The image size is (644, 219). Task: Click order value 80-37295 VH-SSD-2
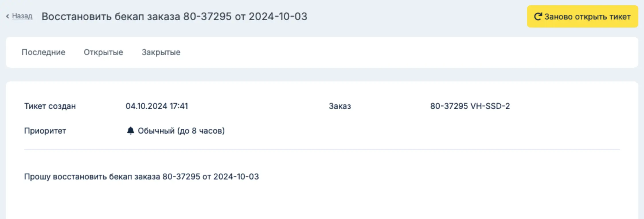470,106
